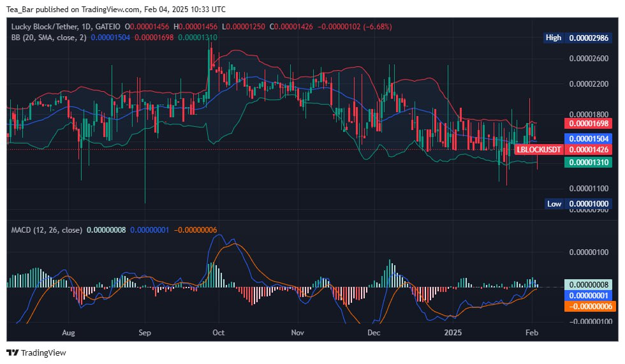Click the 0.00000100 MACD axis tick

tap(589, 252)
